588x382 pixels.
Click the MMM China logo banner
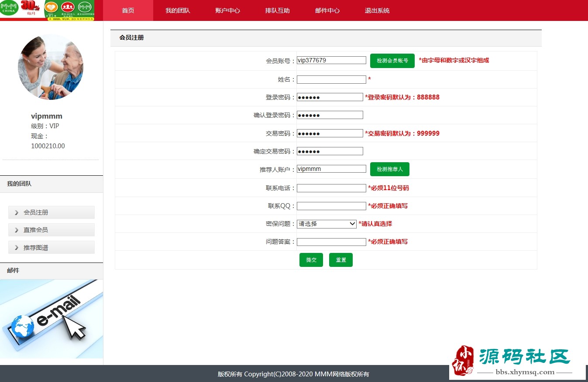coord(47,10)
